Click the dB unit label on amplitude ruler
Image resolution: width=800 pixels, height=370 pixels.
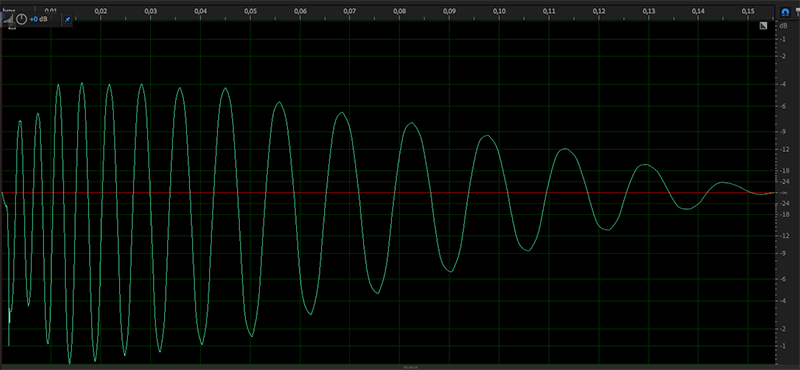[783, 25]
